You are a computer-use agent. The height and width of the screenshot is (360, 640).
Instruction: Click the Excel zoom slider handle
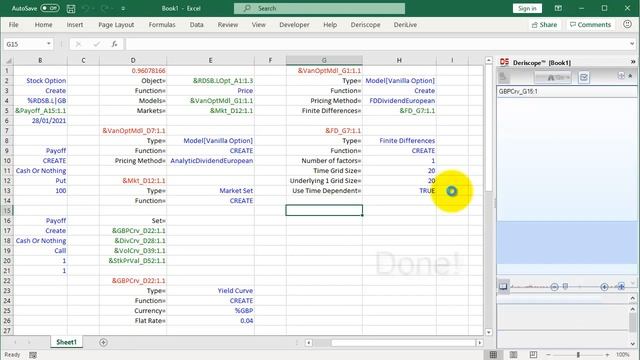tap(578, 355)
